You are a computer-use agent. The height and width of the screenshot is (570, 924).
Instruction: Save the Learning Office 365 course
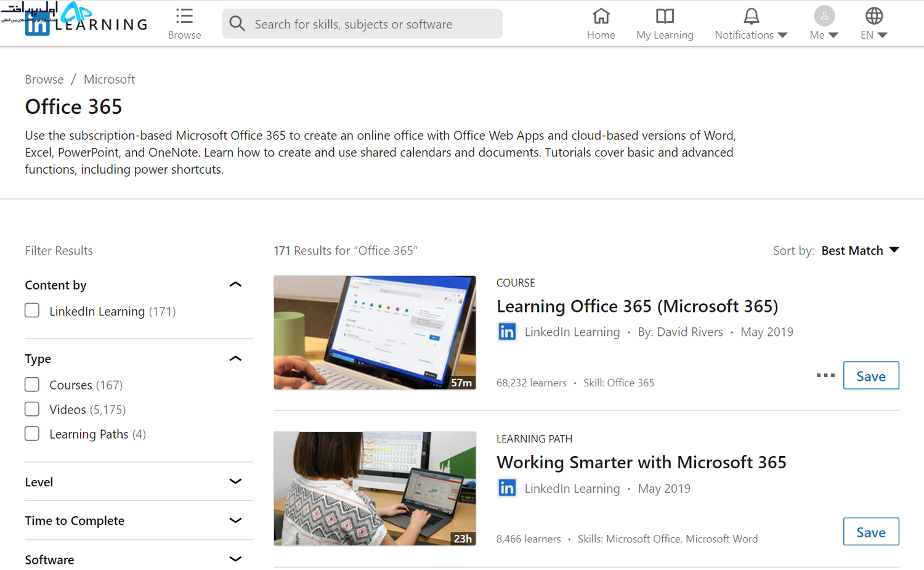pos(871,375)
